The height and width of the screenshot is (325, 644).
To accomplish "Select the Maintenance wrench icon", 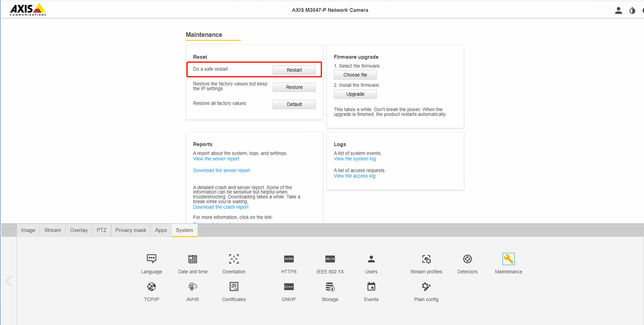I will [508, 259].
